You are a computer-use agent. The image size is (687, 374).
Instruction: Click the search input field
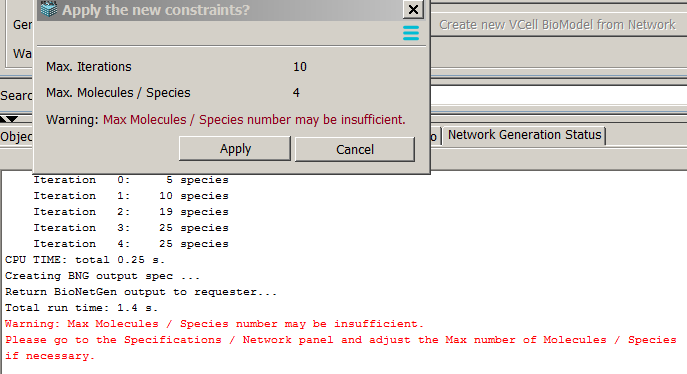(559, 95)
